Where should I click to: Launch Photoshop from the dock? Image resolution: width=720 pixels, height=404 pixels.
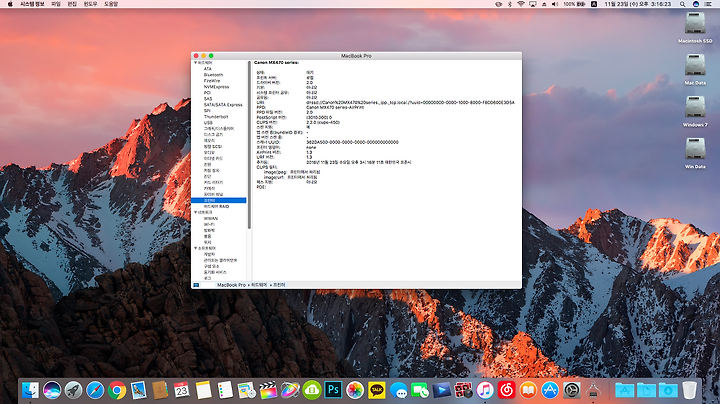pyautogui.click(x=333, y=390)
